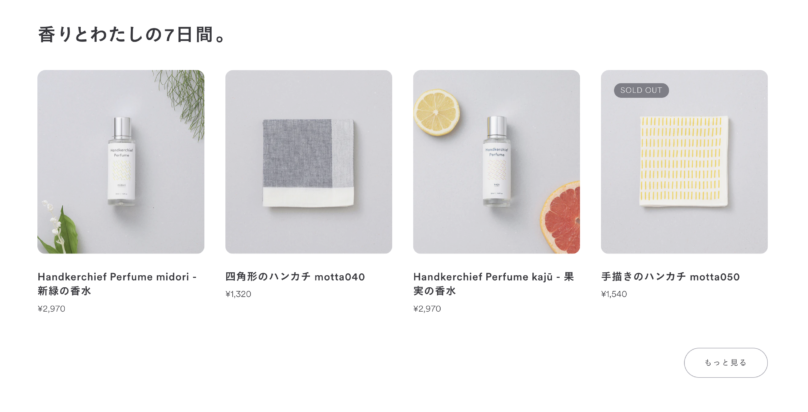The height and width of the screenshot is (412, 808).
Task: Click the ¥1,320 price under motta040
Action: coord(239,294)
